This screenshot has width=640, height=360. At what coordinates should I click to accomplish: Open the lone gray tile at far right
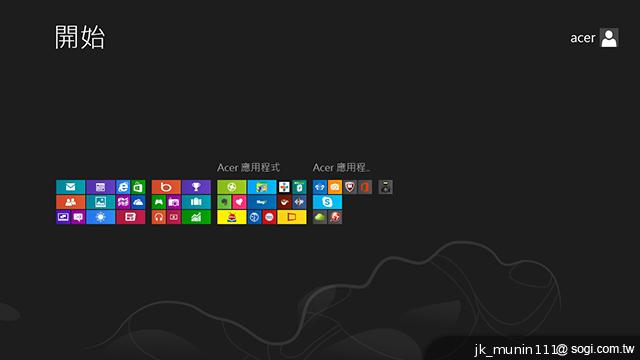(385, 187)
